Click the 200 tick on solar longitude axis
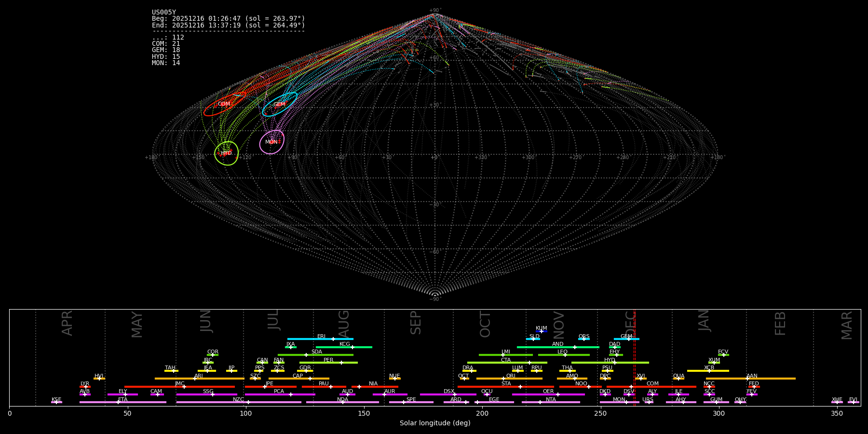The image size is (868, 434). (x=482, y=413)
